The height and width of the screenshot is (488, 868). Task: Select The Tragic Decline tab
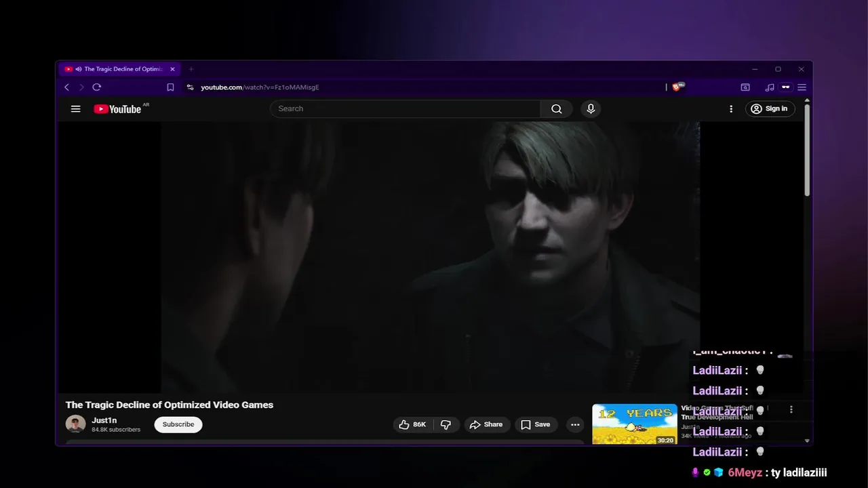click(x=121, y=69)
